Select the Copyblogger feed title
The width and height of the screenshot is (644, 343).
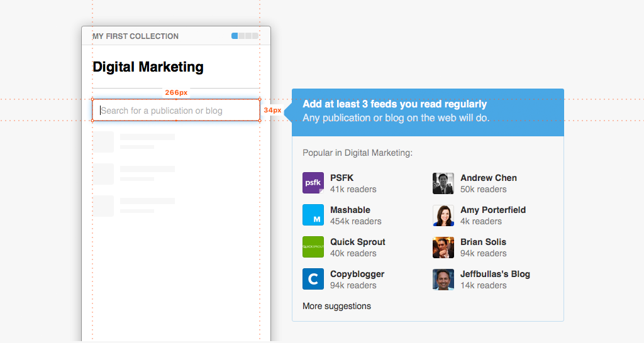point(357,274)
